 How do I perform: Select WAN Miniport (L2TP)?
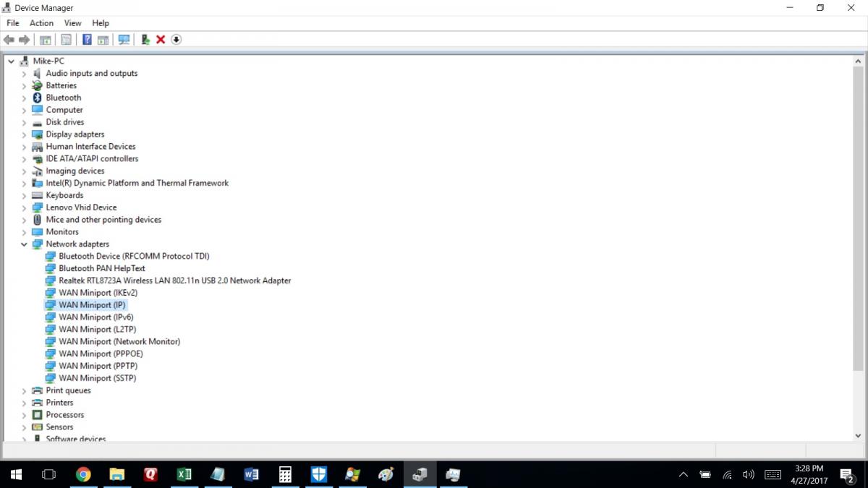(x=97, y=330)
